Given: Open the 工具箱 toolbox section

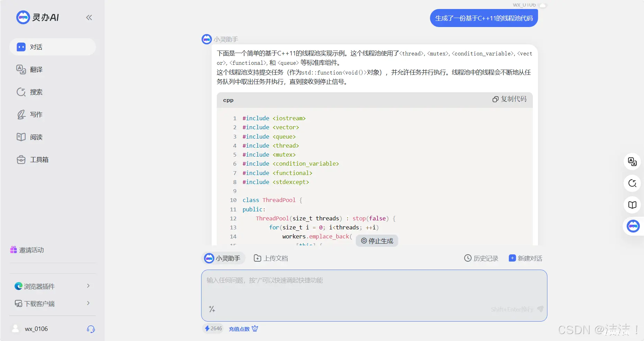Looking at the screenshot, I should 53,159.
